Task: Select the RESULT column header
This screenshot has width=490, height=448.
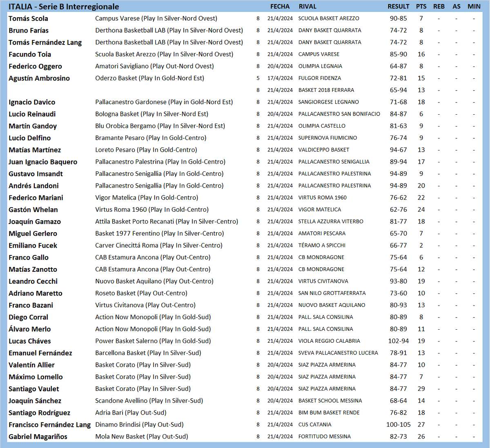Action: point(398,7)
